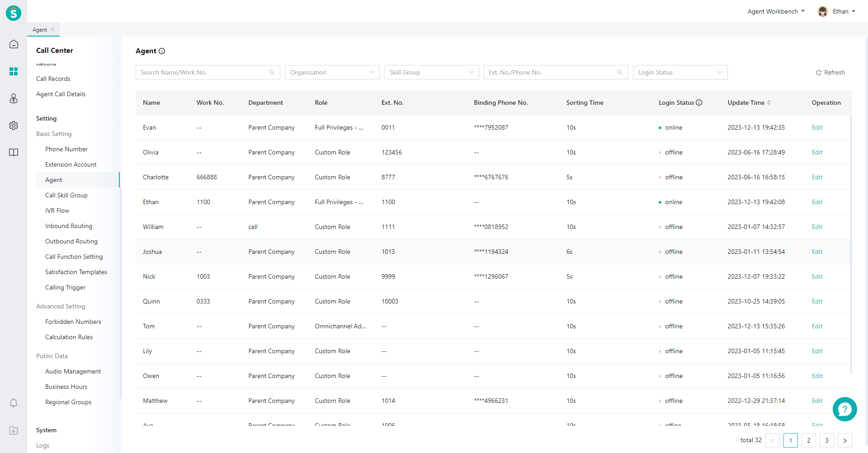Open Calling Trigger settings
Viewport: 868px width, 453px height.
(x=66, y=287)
